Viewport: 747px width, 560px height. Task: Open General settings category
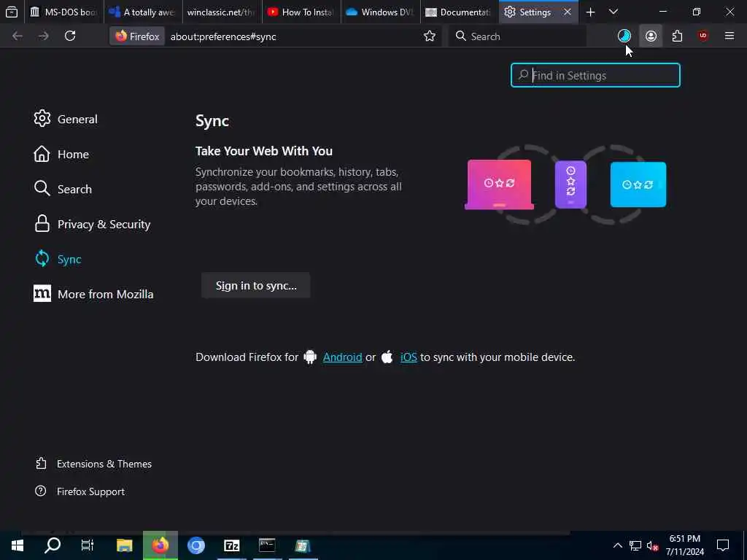click(66, 119)
